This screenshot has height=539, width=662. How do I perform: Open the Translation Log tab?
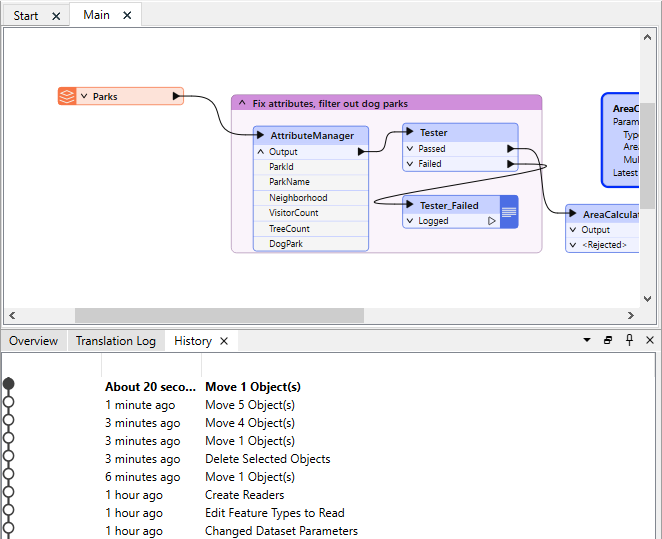coord(115,341)
